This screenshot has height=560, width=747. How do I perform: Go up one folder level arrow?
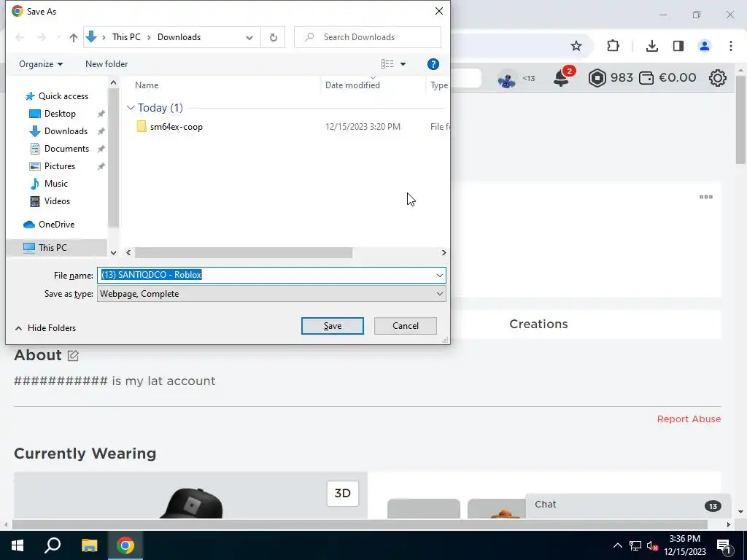click(x=74, y=37)
